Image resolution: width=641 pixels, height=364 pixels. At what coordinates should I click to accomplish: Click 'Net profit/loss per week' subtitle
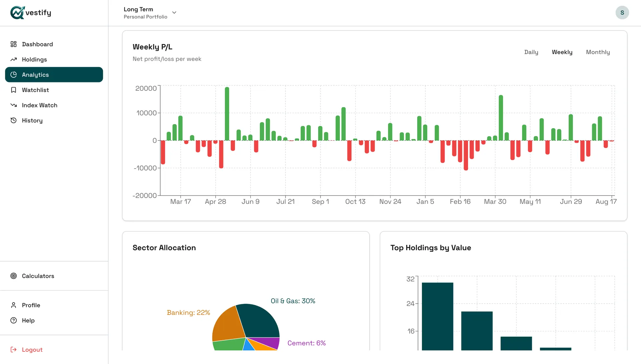(x=167, y=59)
